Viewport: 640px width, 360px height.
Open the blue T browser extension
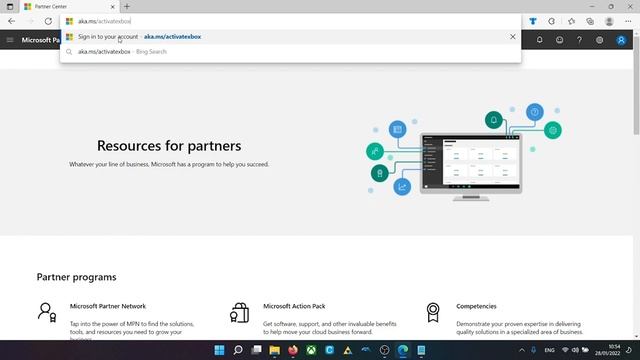pos(533,21)
